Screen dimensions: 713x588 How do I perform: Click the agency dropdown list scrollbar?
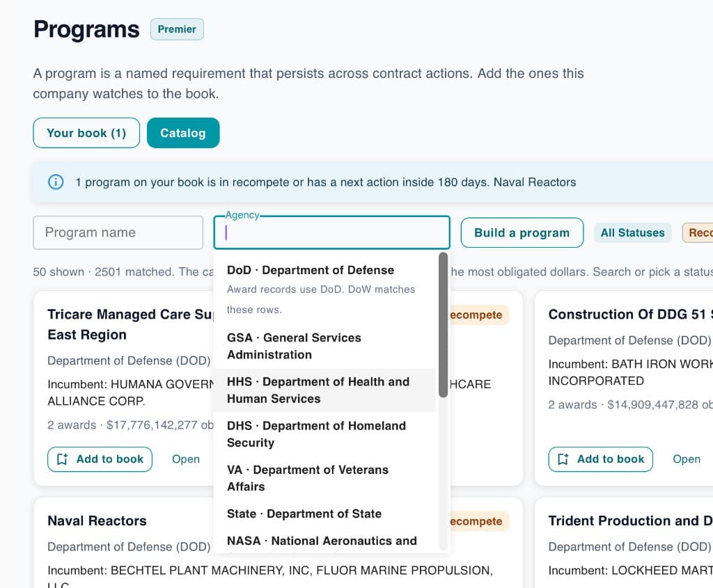tap(443, 325)
